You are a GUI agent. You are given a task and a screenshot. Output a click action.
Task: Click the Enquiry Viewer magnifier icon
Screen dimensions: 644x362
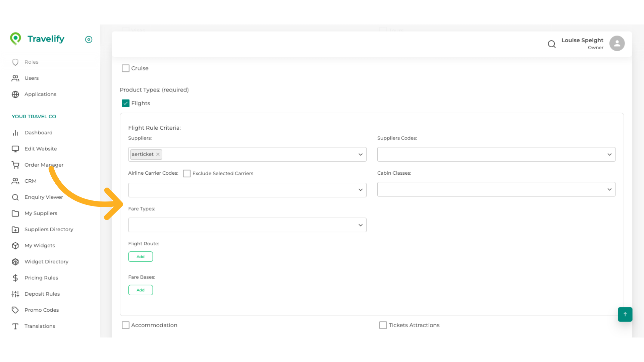[x=15, y=197]
